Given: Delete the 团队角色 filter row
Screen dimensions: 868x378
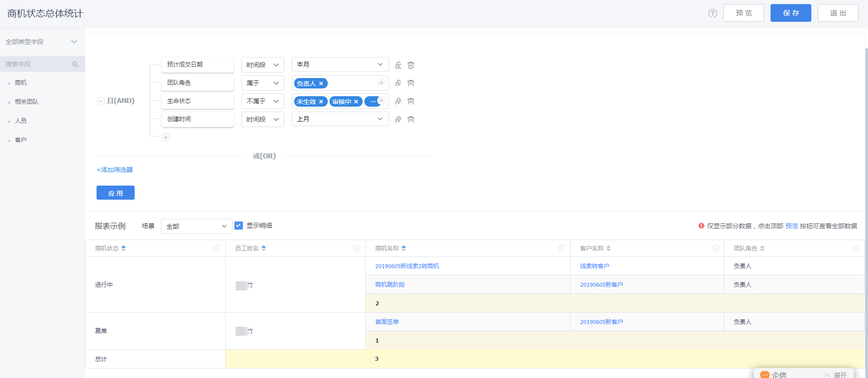Looking at the screenshot, I should (x=411, y=83).
